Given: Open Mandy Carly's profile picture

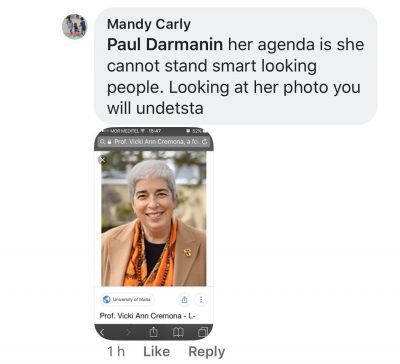Looking at the screenshot, I should coord(75,27).
